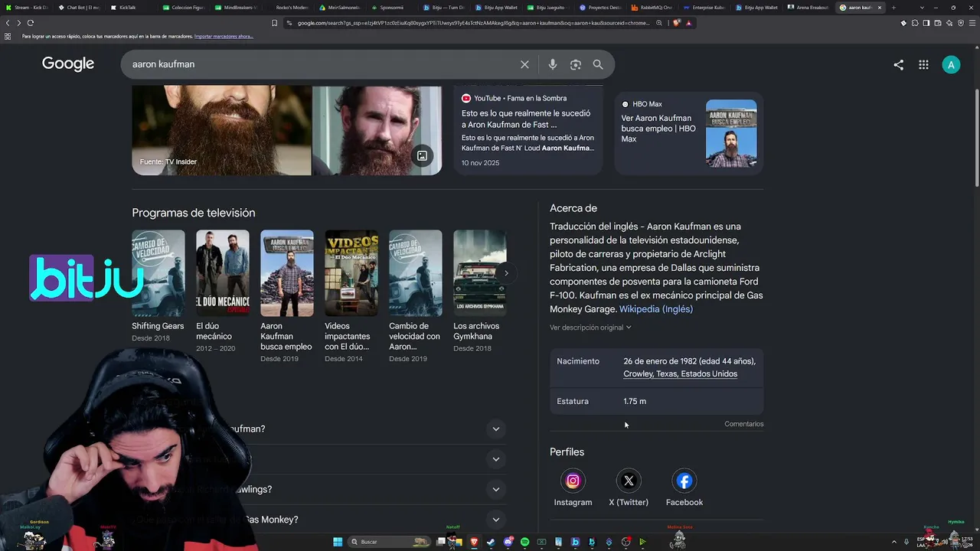
Task: Open the Facebook profile icon
Action: pyautogui.click(x=684, y=481)
